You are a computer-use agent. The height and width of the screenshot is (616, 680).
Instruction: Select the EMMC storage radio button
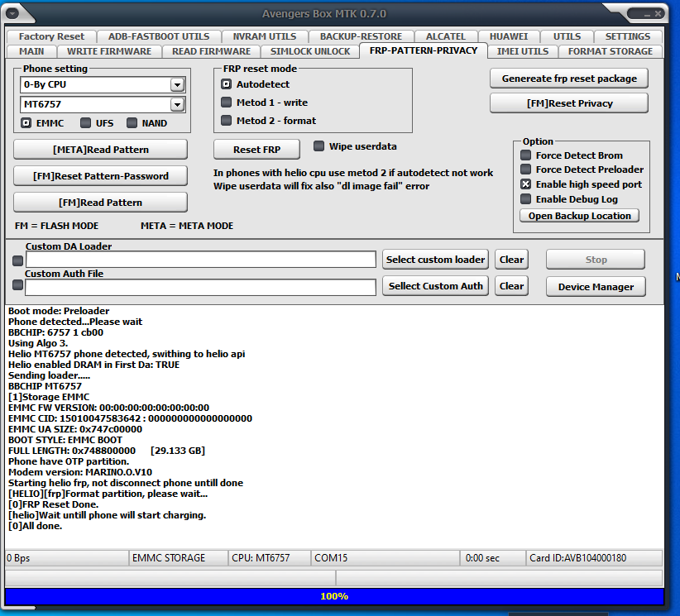[26, 123]
